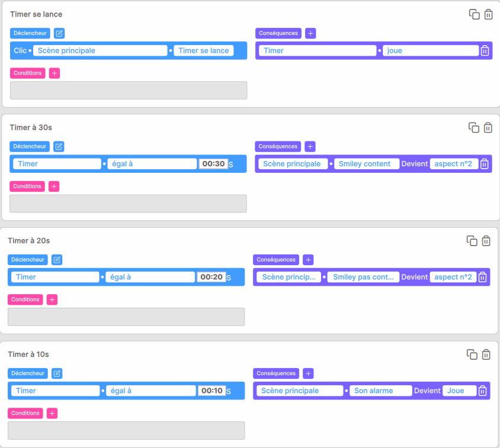Click the empty conditions area of "Timer se lance"
The height and width of the screenshot is (448, 500).
[129, 90]
